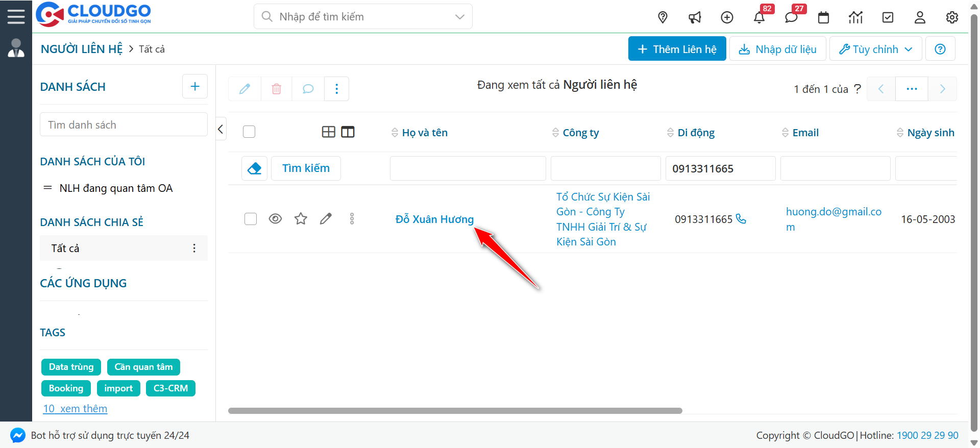Open the Tùy chỉnh dropdown
Image resolution: width=980 pixels, height=448 pixels.
(x=875, y=49)
